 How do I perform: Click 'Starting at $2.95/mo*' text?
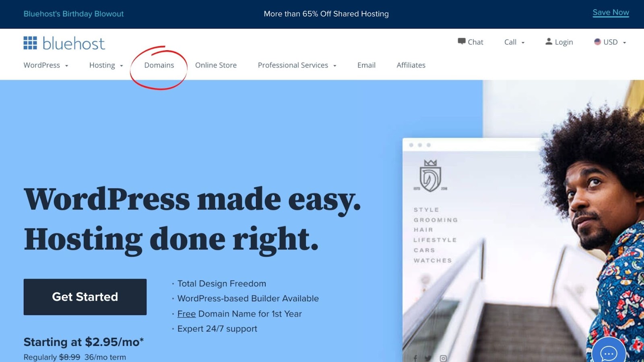click(84, 342)
